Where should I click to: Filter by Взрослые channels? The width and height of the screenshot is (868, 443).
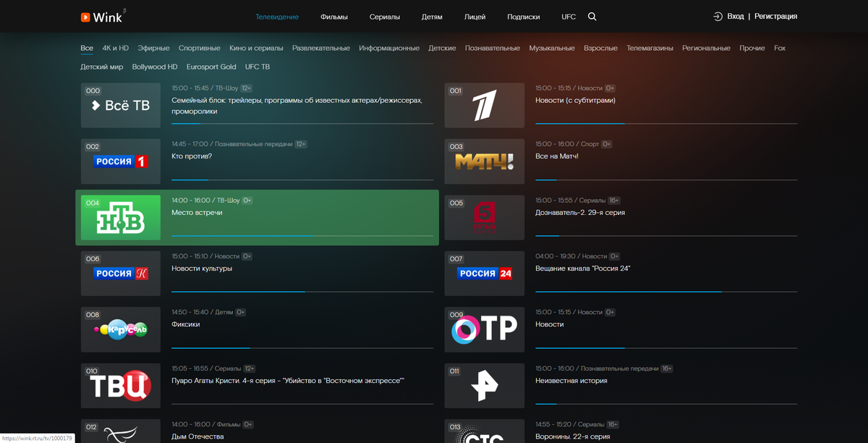click(601, 48)
